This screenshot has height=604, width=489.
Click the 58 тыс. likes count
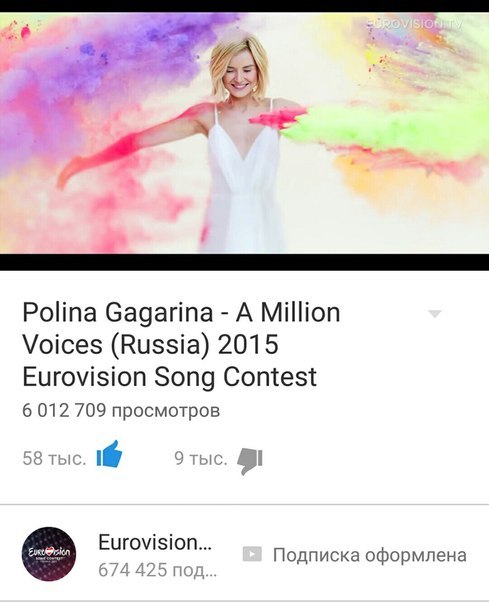(54, 458)
